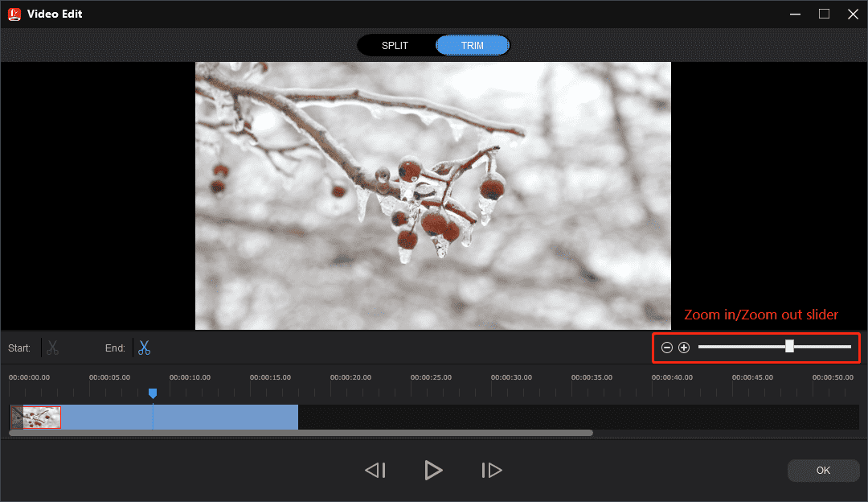Zoom out the timeline using the minus icon
868x502 pixels.
(666, 347)
